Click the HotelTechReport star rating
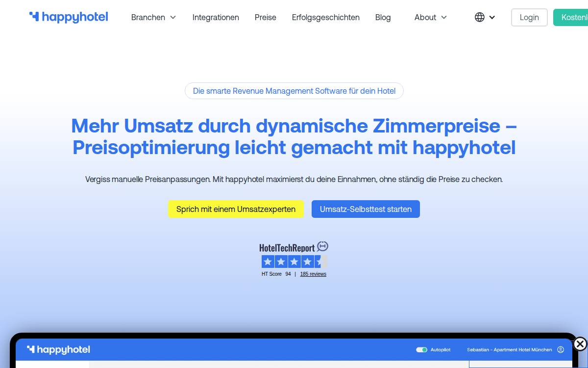This screenshot has height=368, width=588. [x=294, y=262]
